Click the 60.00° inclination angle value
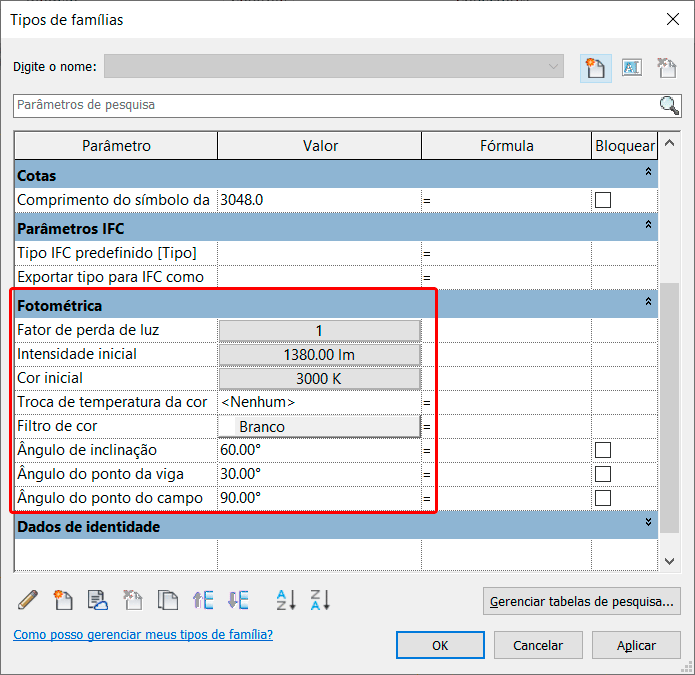This screenshot has width=695, height=675. pos(319,450)
